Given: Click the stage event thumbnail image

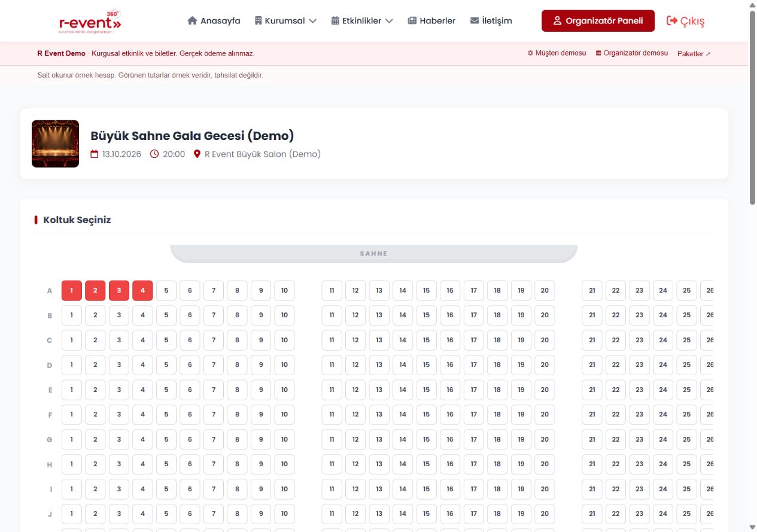Looking at the screenshot, I should click(x=55, y=144).
